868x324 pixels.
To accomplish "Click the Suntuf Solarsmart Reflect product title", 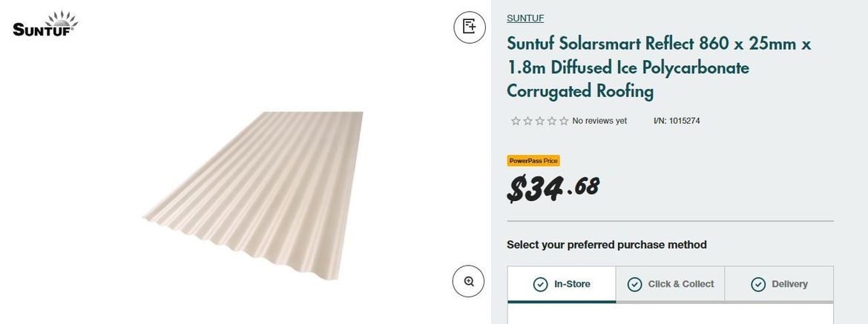I will coord(659,67).
